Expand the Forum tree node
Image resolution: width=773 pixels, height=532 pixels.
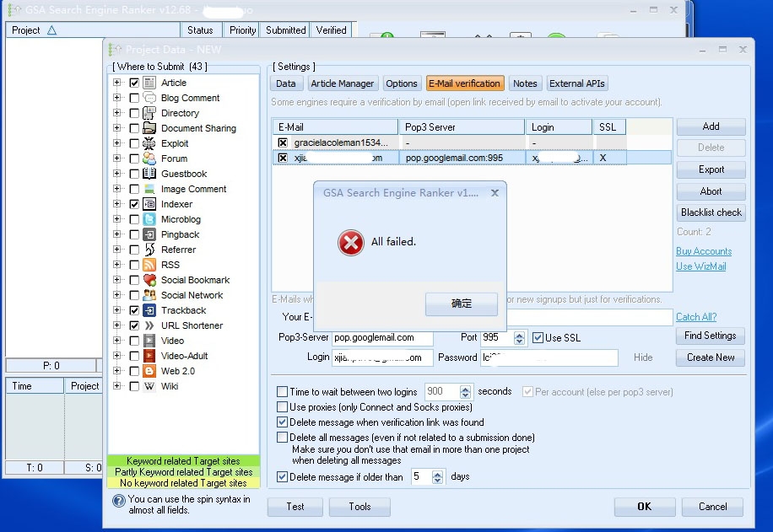pyautogui.click(x=116, y=159)
